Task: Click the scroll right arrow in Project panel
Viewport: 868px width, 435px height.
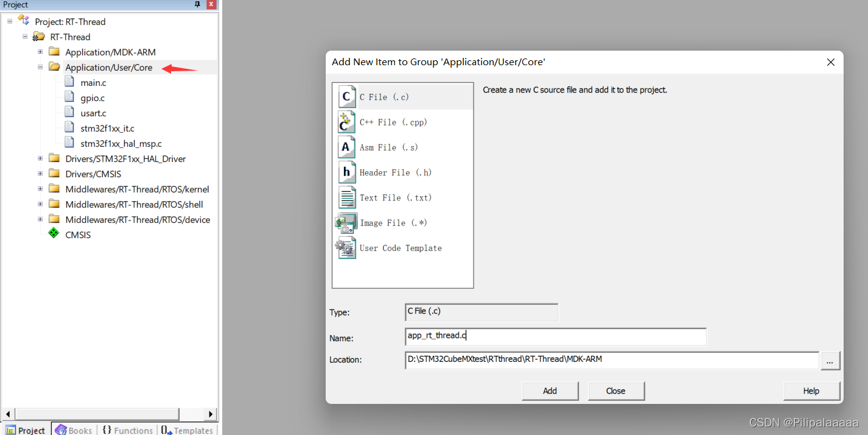Action: (x=211, y=414)
